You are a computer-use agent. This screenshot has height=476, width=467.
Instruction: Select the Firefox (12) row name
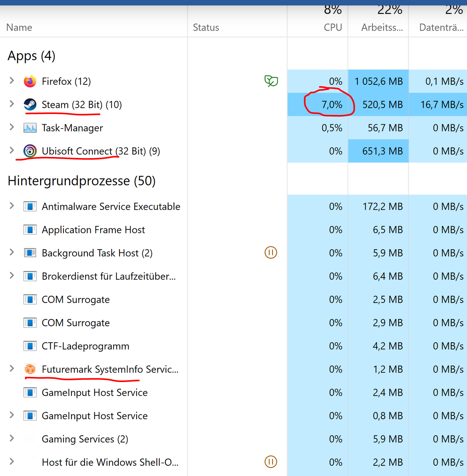(x=66, y=81)
